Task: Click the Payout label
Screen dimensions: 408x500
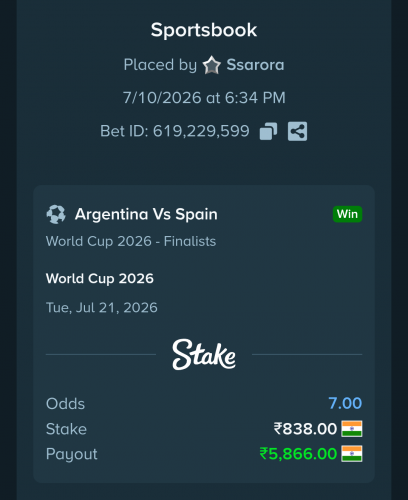Action: point(71,455)
